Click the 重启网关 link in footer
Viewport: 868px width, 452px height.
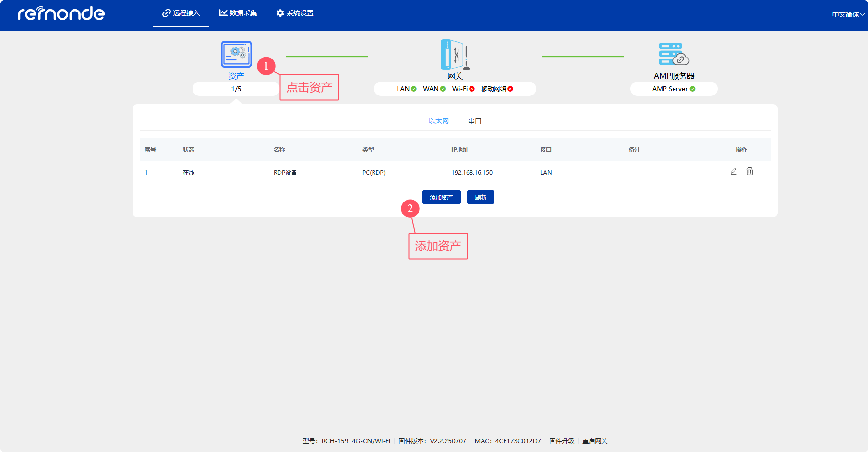[x=595, y=441]
